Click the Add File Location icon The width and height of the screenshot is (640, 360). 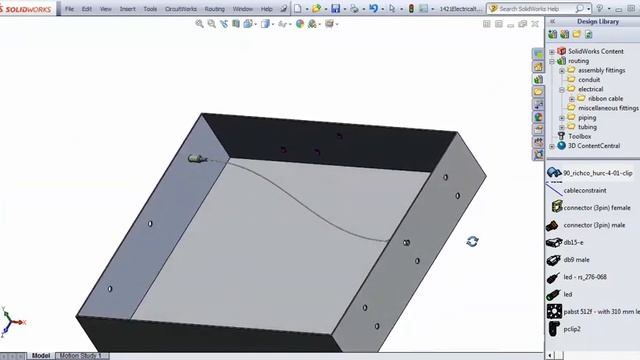coord(564,34)
